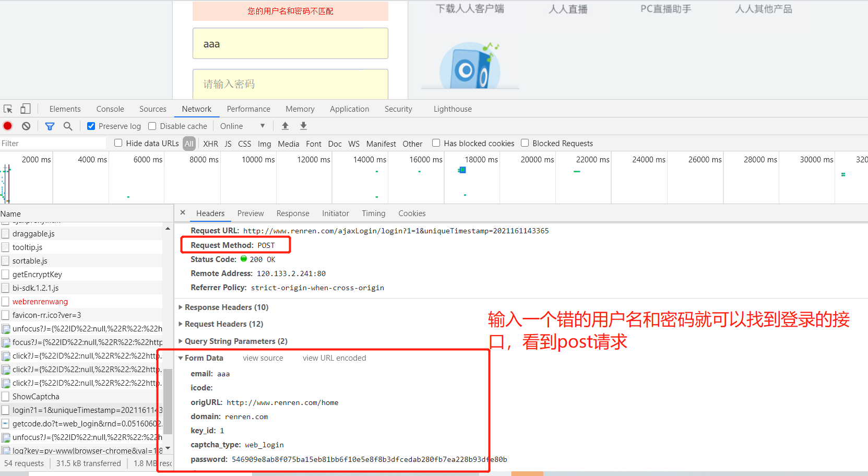
Task: Open the Initiator tab
Action: (336, 213)
